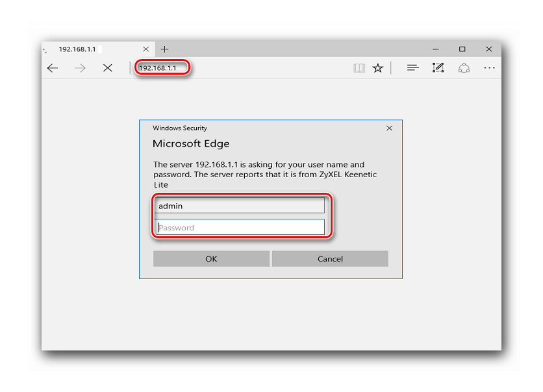Viewport: 543px width, 392px height.
Task: Close the 192.168.1.1 tab
Action: (x=145, y=49)
